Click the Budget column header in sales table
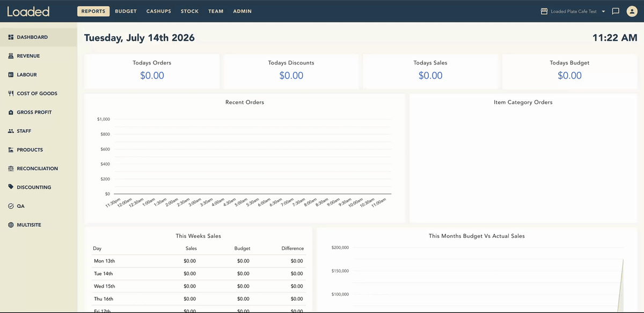 (x=243, y=249)
